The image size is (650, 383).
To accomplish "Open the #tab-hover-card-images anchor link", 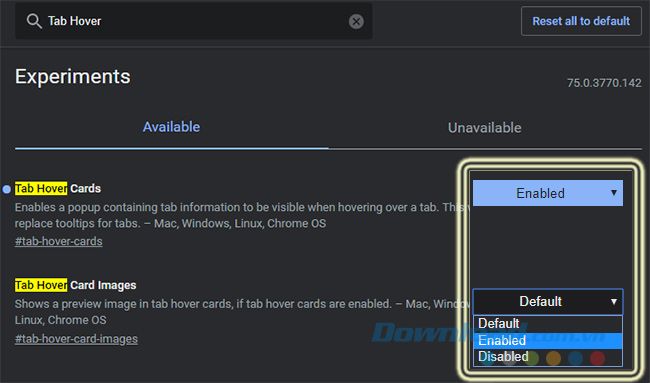I will coord(76,339).
